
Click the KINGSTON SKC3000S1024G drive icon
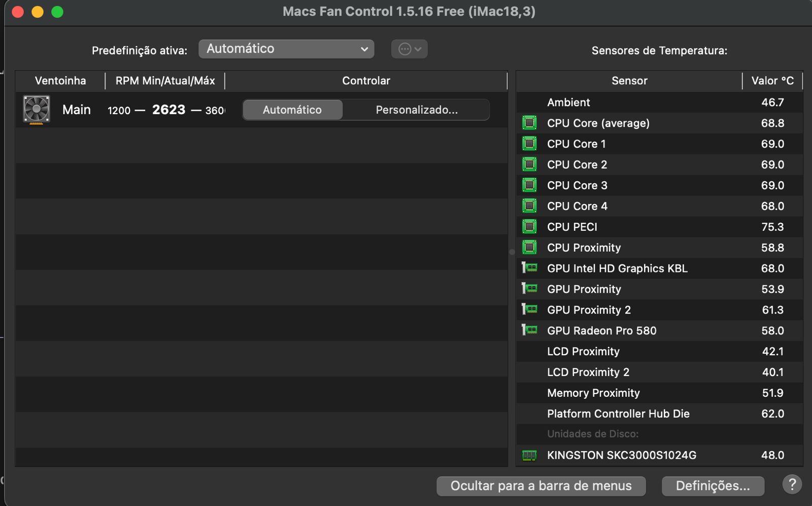point(529,455)
